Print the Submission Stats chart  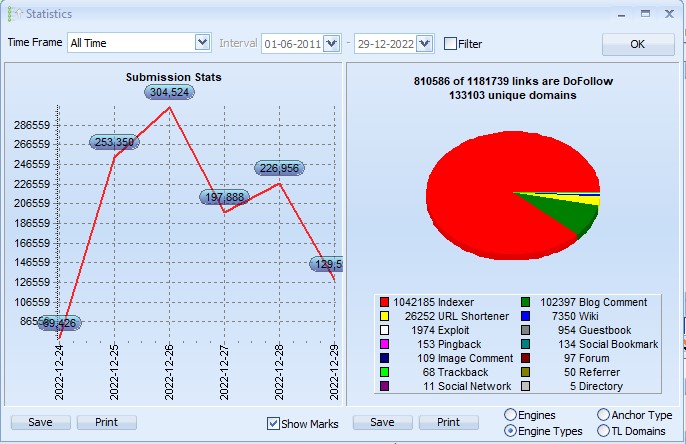click(106, 423)
